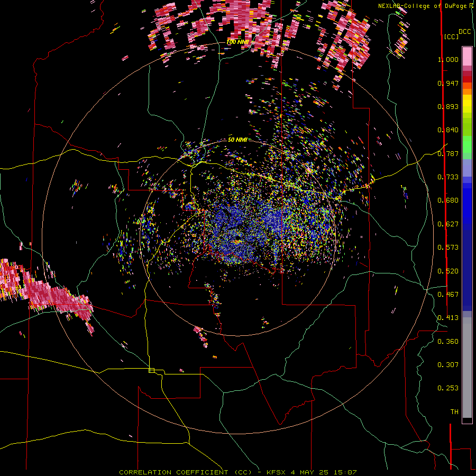Image resolution: width=476 pixels, height=476 pixels.
Task: Pick the light pink color bar segment at top
Action: 467,56
